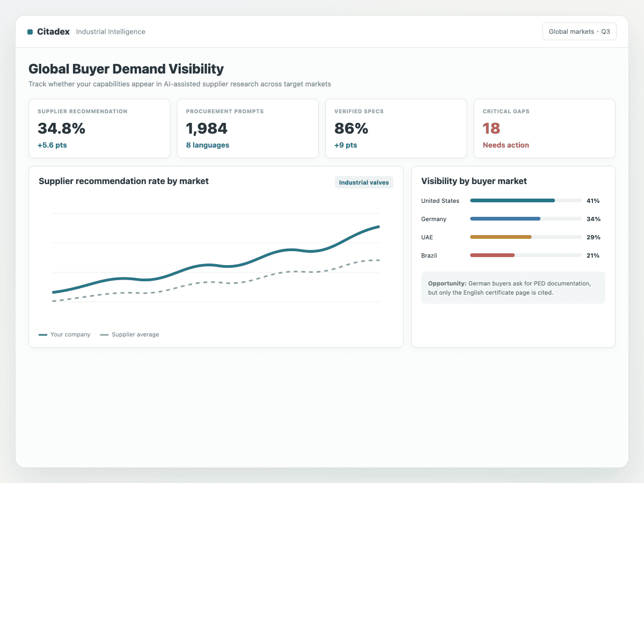Click the Supplier recommendation rate by market title
Screen dimensions: 644x644
point(123,181)
